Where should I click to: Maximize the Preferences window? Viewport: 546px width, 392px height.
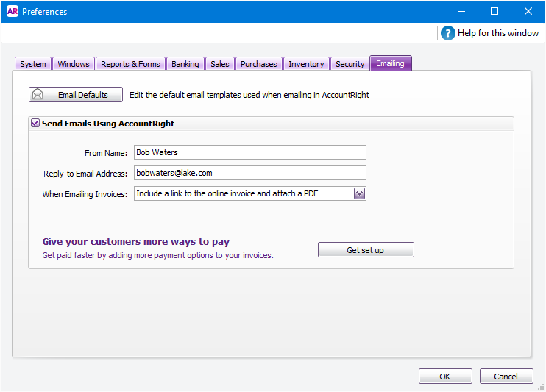point(494,12)
